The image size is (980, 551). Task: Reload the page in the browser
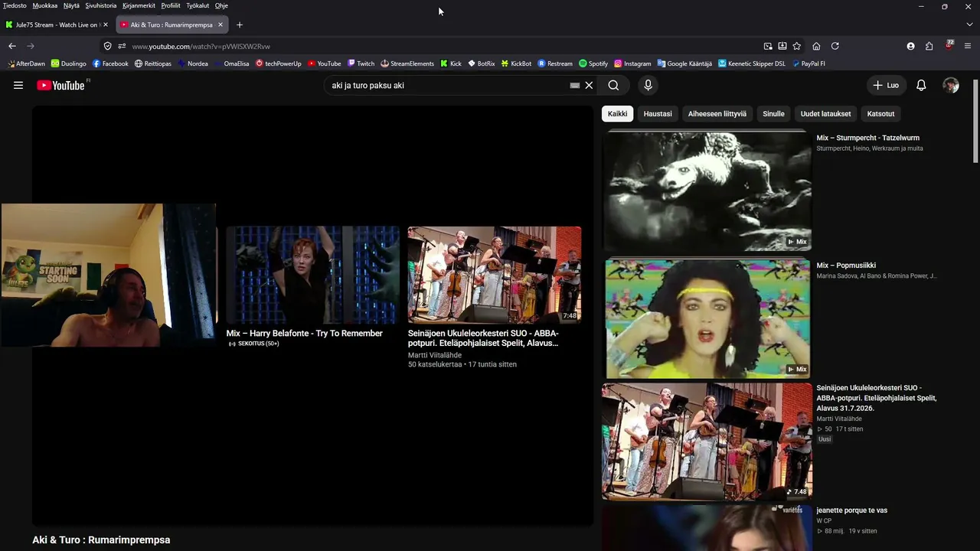(835, 46)
